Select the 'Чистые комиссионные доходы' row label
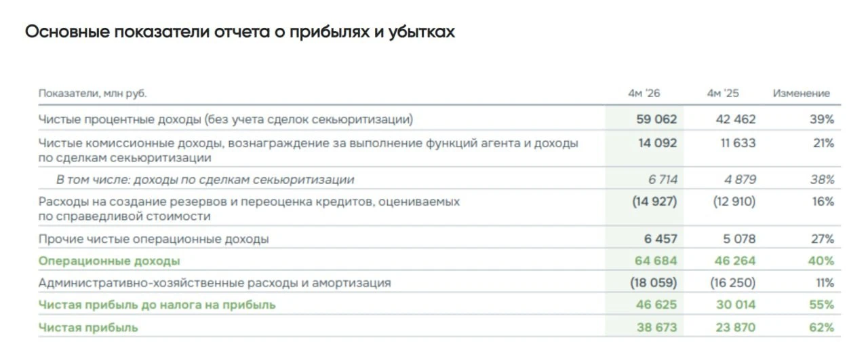The width and height of the screenshot is (868, 361). (309, 150)
